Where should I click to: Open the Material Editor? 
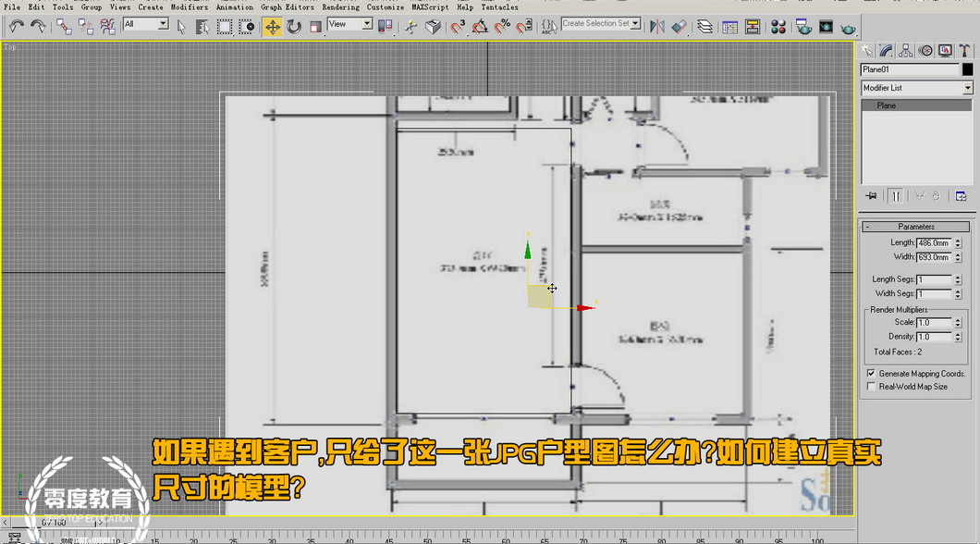click(778, 27)
